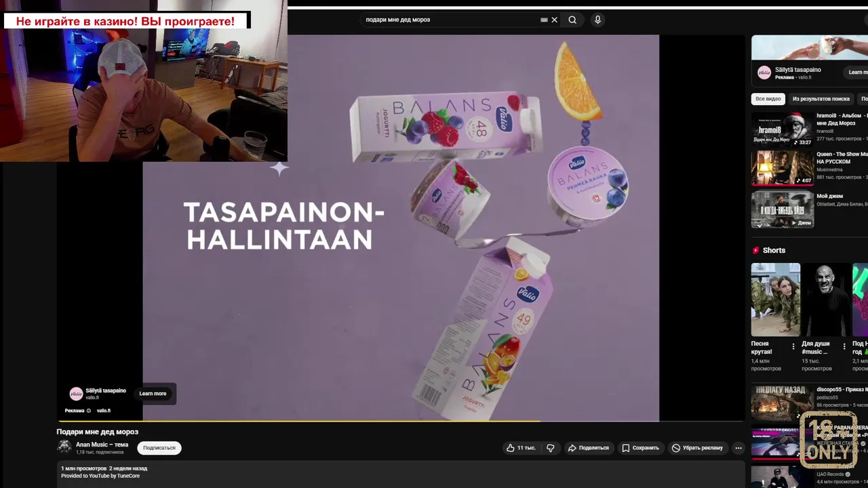Open the sidebar ad banner image
The height and width of the screenshot is (488, 868).
810,47
